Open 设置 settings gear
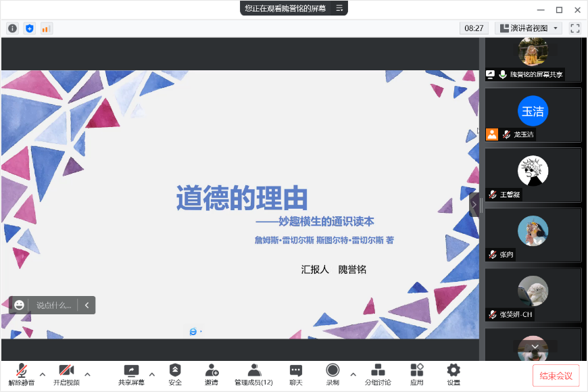Screen dimensions: 588x392 pyautogui.click(x=454, y=374)
